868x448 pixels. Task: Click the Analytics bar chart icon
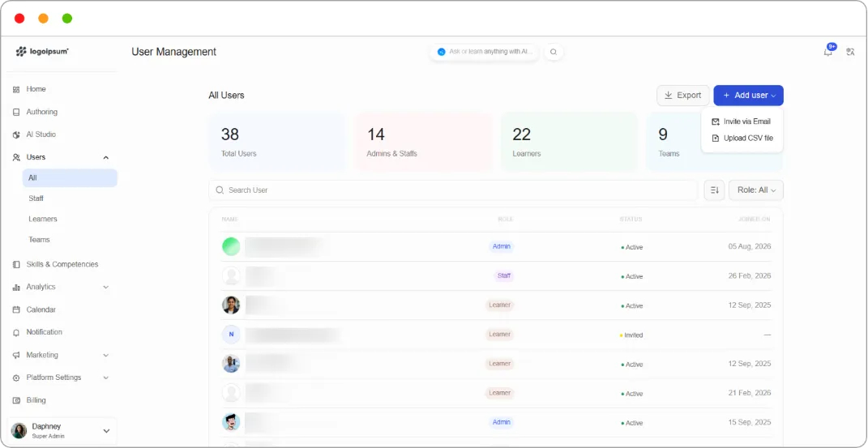pos(16,287)
